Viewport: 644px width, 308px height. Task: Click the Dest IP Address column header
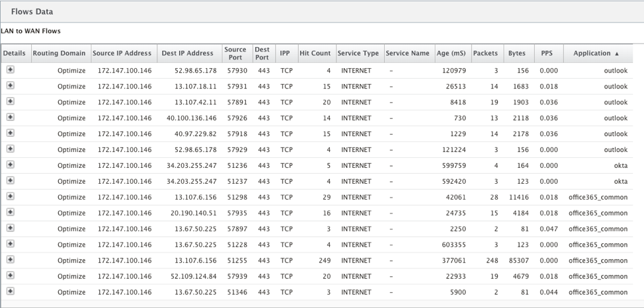[x=188, y=54]
